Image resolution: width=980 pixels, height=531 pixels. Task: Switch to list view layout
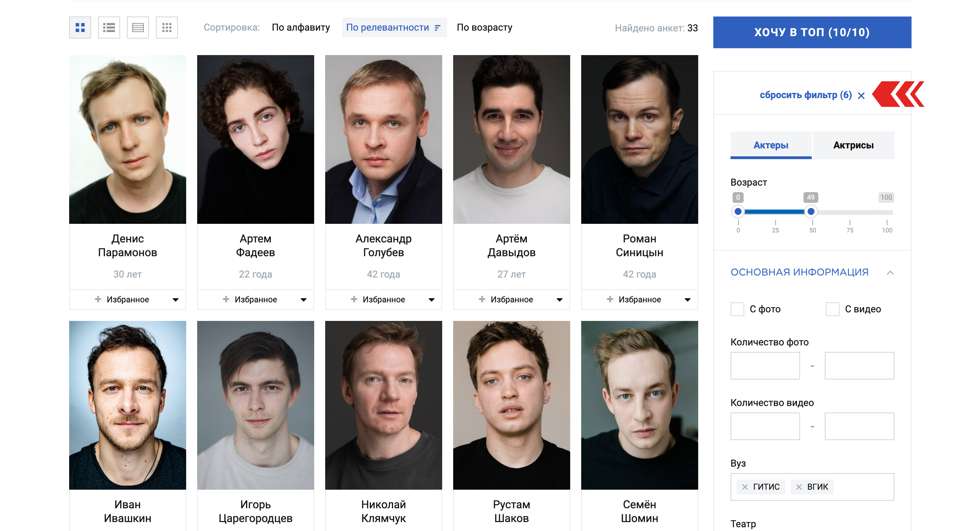[x=109, y=28]
